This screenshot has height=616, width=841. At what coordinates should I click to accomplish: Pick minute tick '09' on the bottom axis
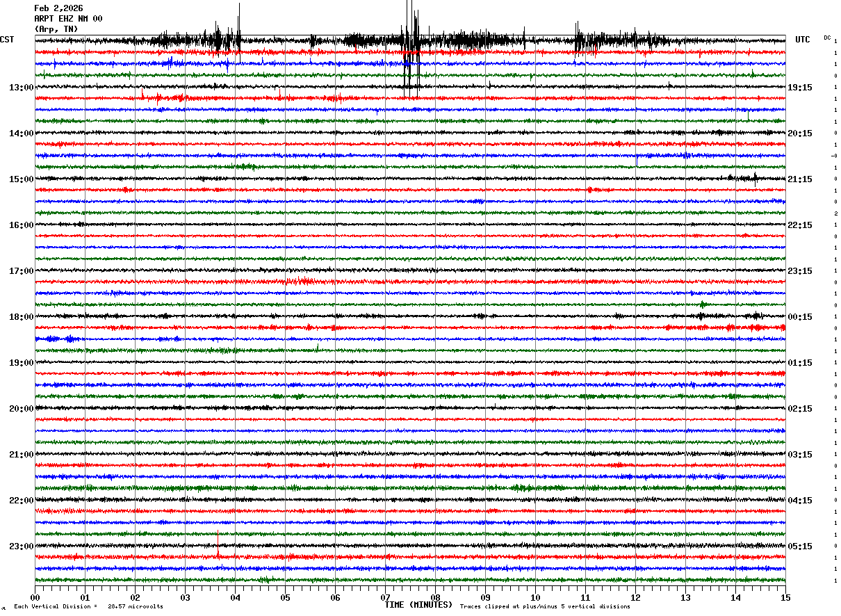(485, 597)
